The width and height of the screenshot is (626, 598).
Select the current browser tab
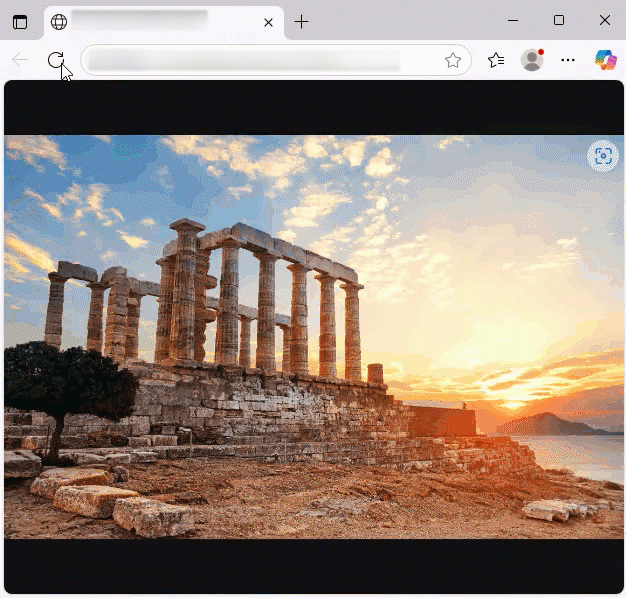coord(164,22)
